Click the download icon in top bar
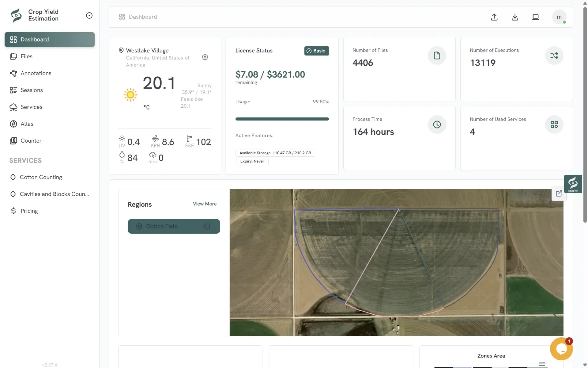Image resolution: width=588 pixels, height=368 pixels. tap(515, 17)
